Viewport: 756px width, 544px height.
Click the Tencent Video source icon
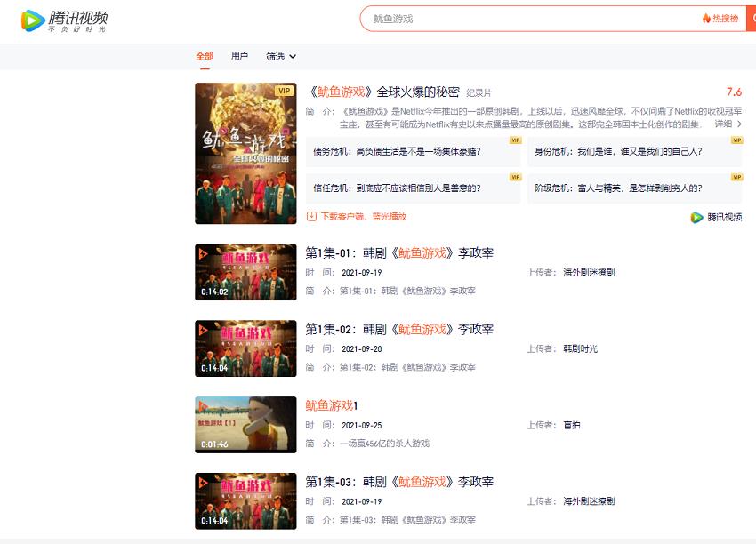pos(696,217)
